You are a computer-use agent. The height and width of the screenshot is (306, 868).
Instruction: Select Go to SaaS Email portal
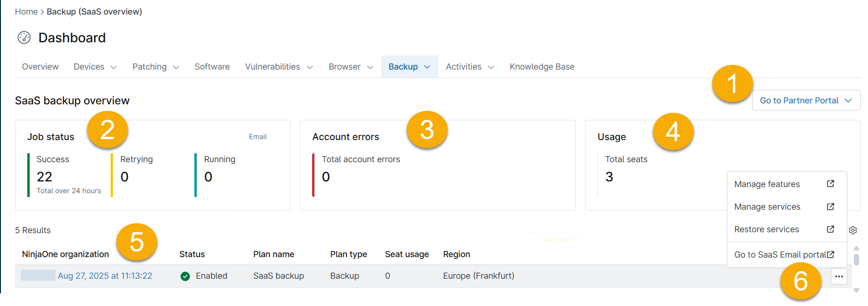(x=780, y=255)
